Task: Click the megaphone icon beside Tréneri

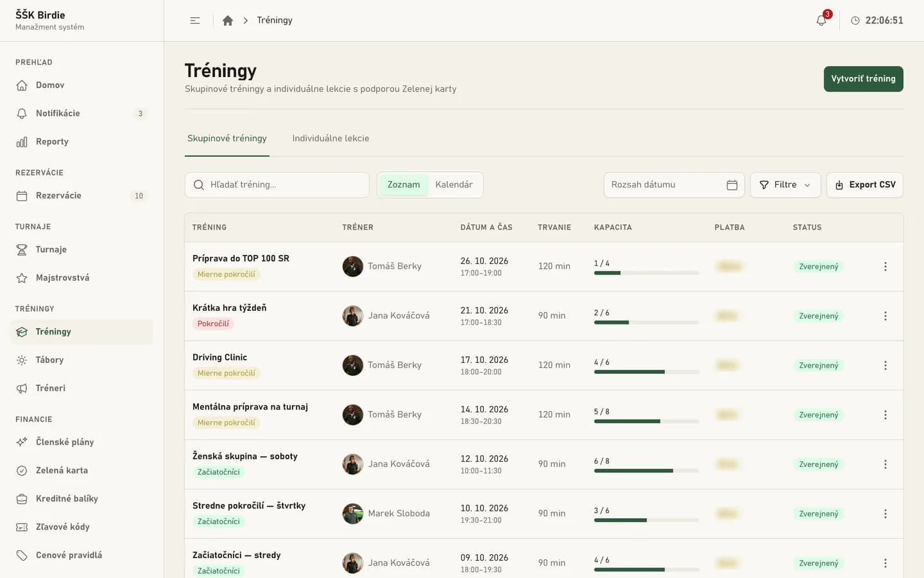Action: 22,389
